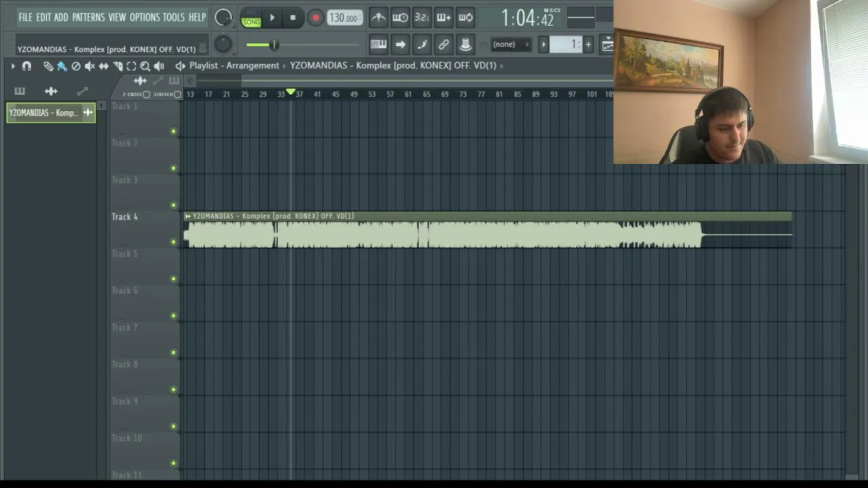The image size is (868, 488).
Task: Select the Draw pencil tool
Action: (x=48, y=66)
